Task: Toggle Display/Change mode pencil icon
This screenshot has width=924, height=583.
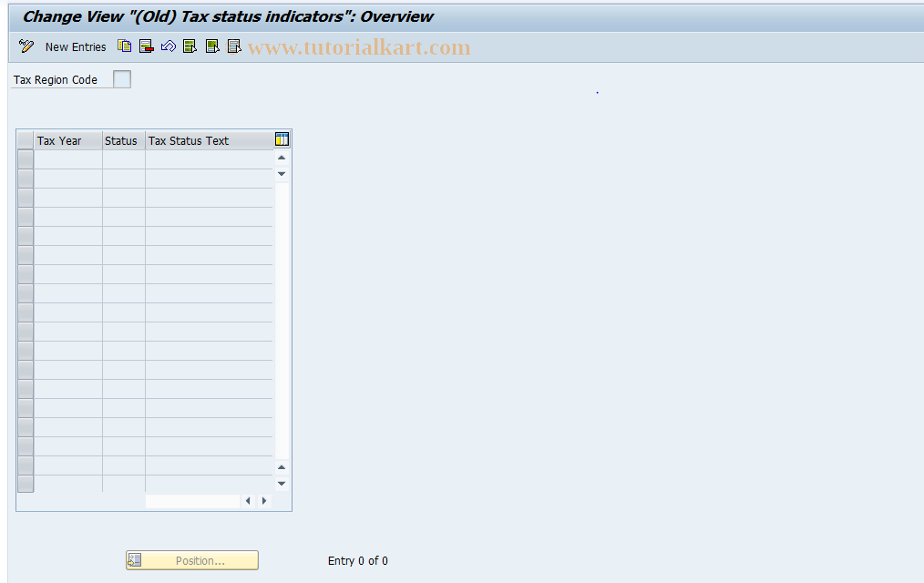Action: [x=26, y=46]
